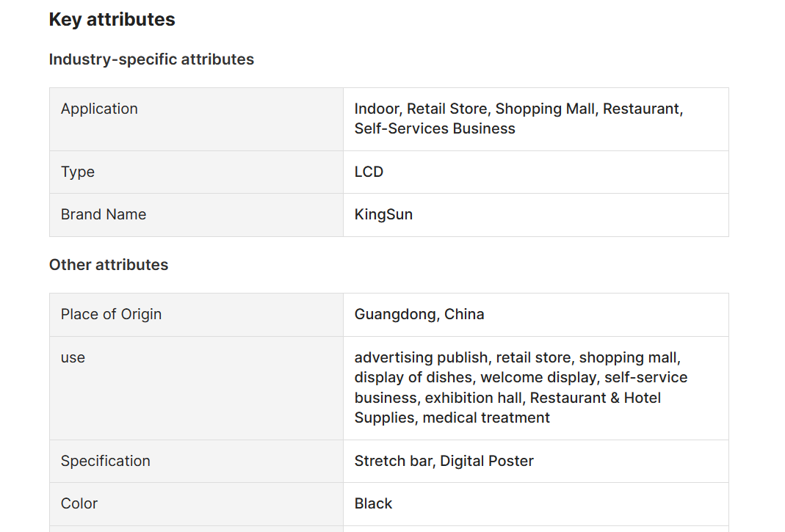
Task: Select the Guangdong, China value
Action: 419,314
